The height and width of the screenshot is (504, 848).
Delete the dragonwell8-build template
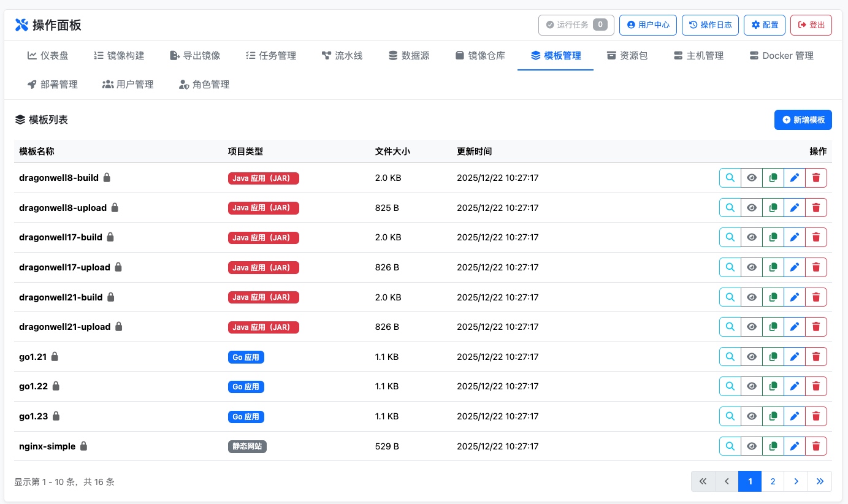point(816,178)
